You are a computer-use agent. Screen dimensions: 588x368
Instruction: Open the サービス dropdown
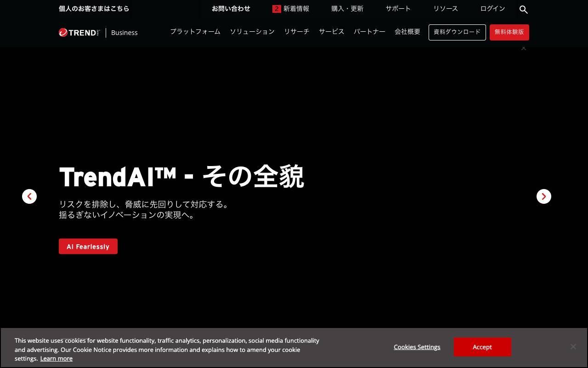point(331,32)
